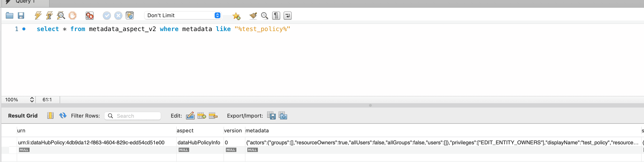Open a SQL script file

tap(10, 16)
